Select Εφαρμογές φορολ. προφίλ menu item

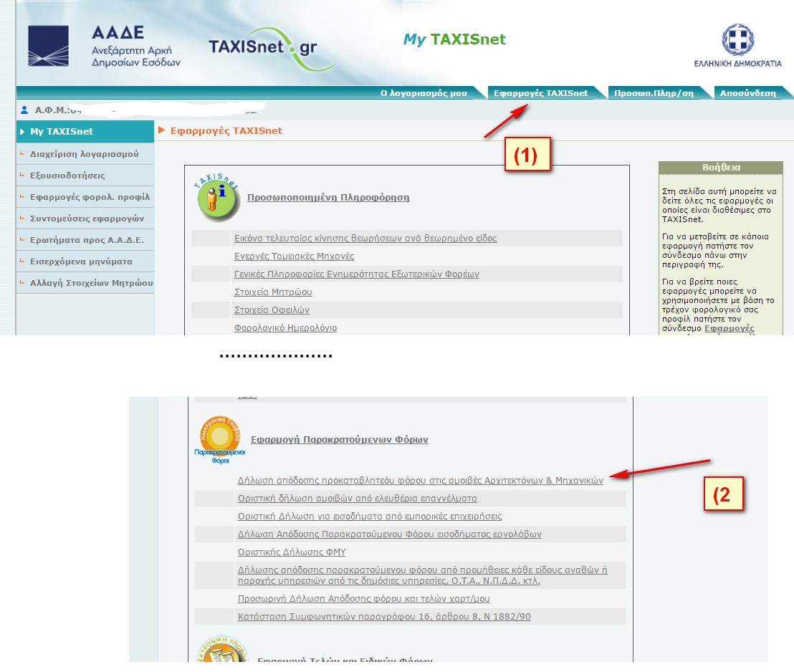coord(85,197)
